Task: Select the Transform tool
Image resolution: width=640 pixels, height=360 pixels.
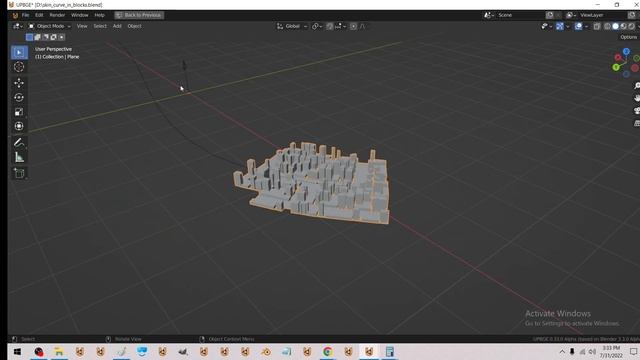Action: click(19, 126)
